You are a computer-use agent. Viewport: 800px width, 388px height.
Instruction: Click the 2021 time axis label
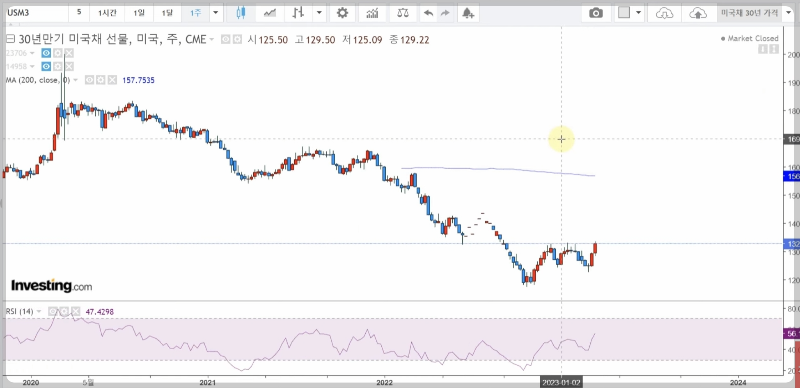(x=208, y=382)
